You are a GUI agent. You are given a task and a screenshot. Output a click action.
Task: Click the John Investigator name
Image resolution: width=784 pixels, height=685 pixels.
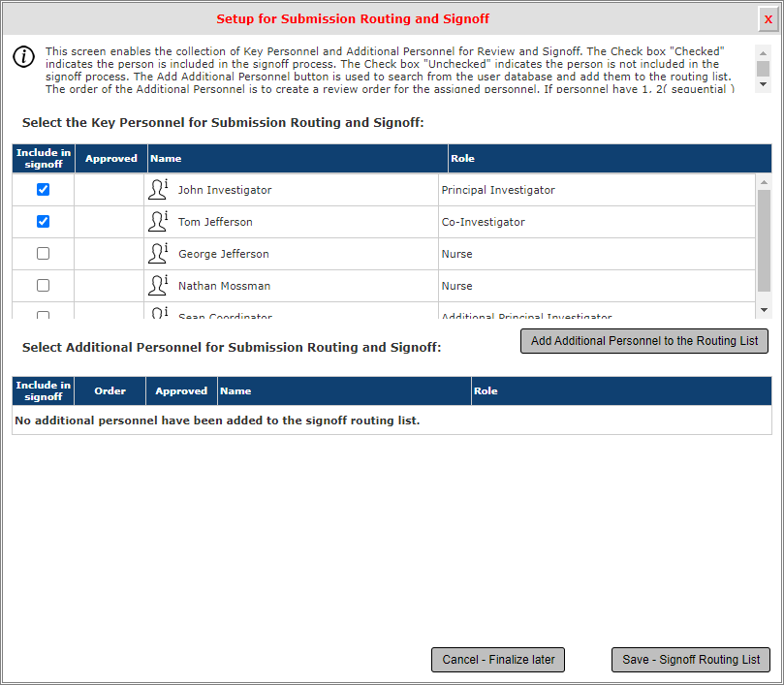(225, 190)
